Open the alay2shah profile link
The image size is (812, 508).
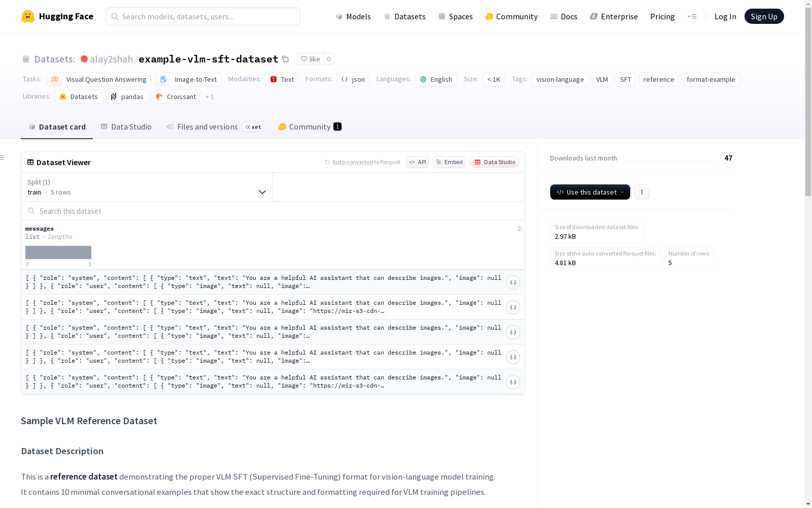click(111, 59)
